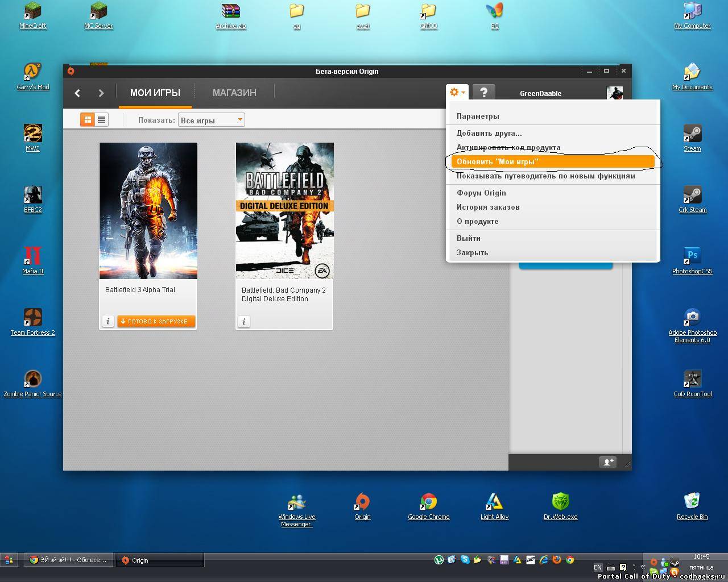Select the Dr.Web.exe desktop icon
Image resolution: width=728 pixels, height=582 pixels.
(x=561, y=506)
